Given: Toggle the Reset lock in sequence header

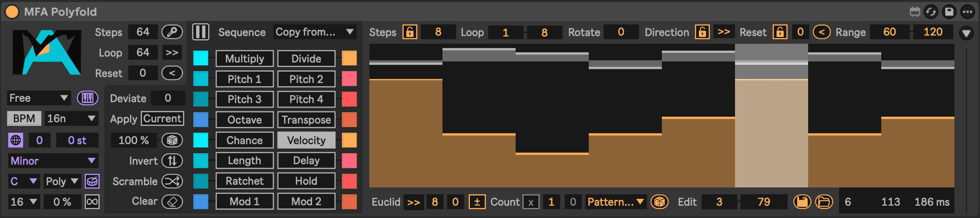Looking at the screenshot, I should 780,32.
